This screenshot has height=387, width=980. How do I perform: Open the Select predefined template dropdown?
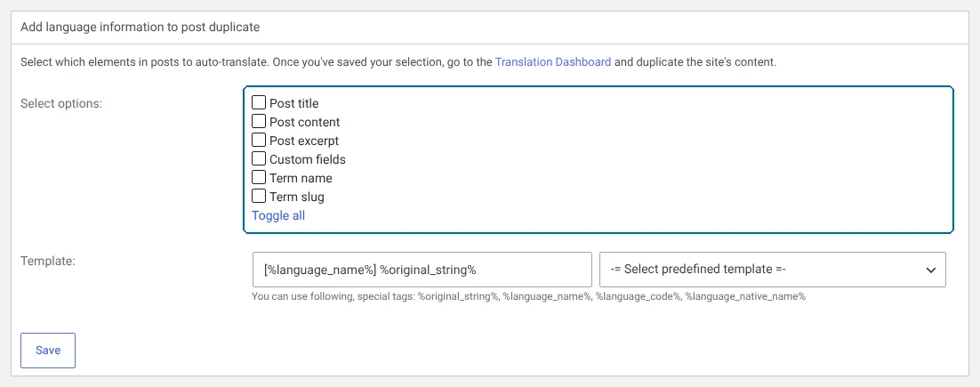coord(773,270)
